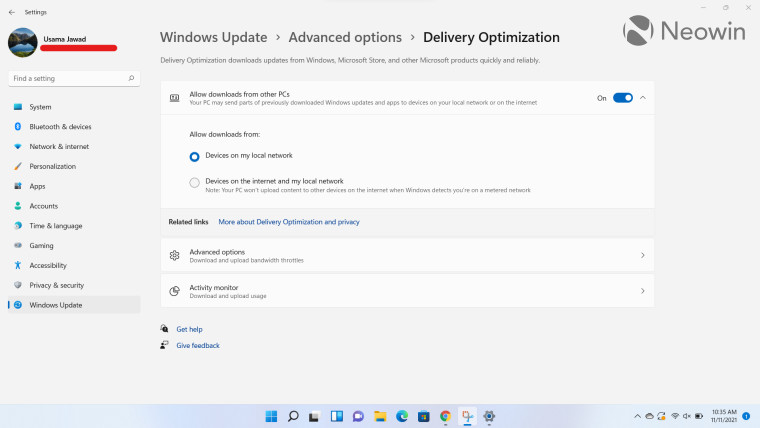Click the Gaming controller icon
This screenshot has width=760, height=428.
coord(18,245)
